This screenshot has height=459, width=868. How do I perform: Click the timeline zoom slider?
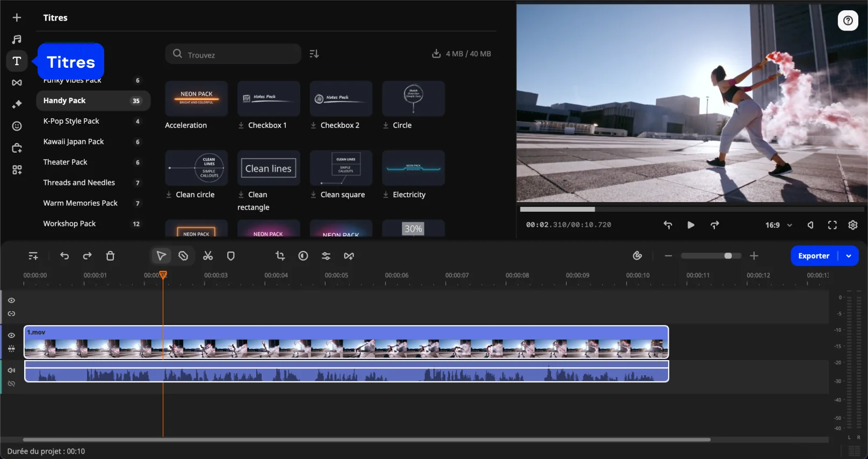pyautogui.click(x=711, y=256)
